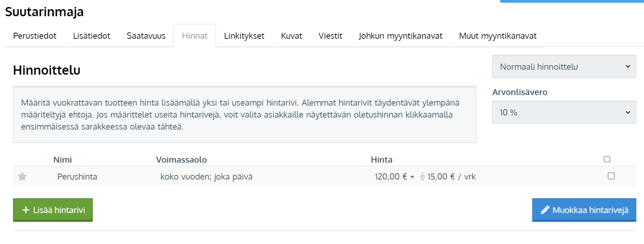Screen dimensions: 644x244
Task: Check the Perushinta row checkbox
Action: [x=611, y=176]
